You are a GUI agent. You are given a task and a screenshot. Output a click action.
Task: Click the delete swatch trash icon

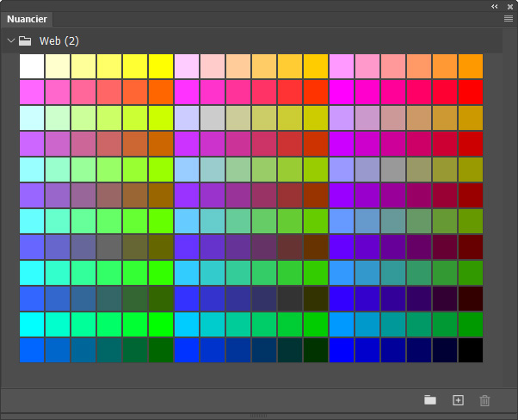point(484,400)
